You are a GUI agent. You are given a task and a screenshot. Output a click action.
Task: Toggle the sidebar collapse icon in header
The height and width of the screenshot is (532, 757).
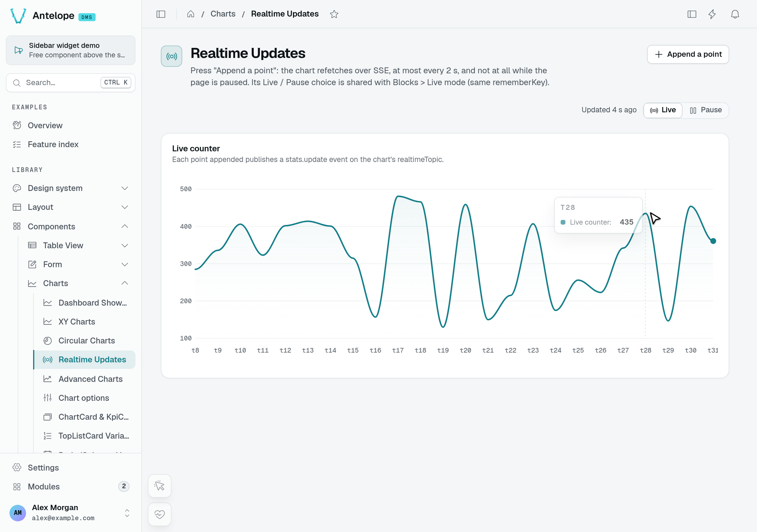pos(161,14)
